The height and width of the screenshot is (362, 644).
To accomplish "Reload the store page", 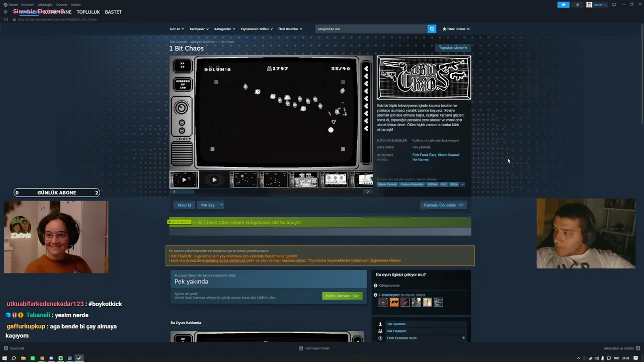I will click(x=6, y=19).
